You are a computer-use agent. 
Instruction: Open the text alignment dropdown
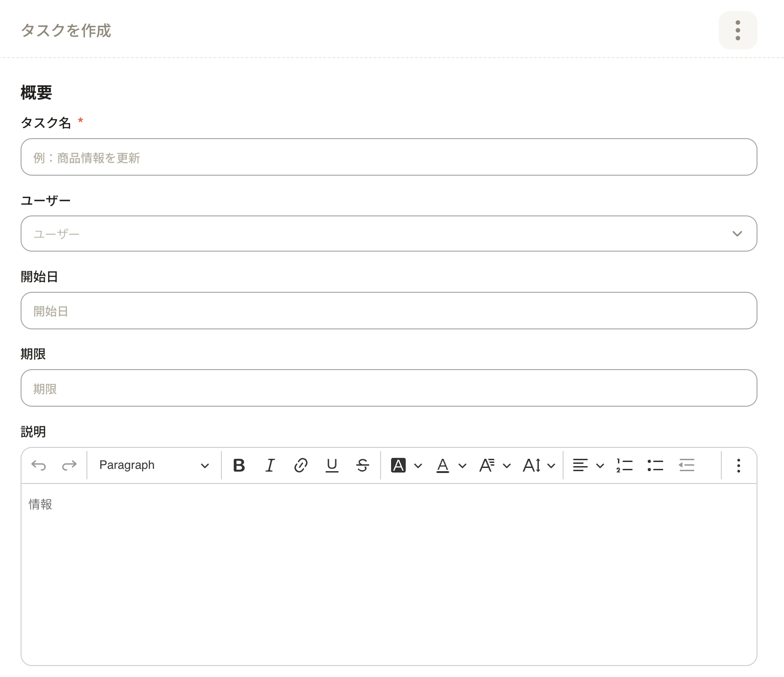(588, 466)
